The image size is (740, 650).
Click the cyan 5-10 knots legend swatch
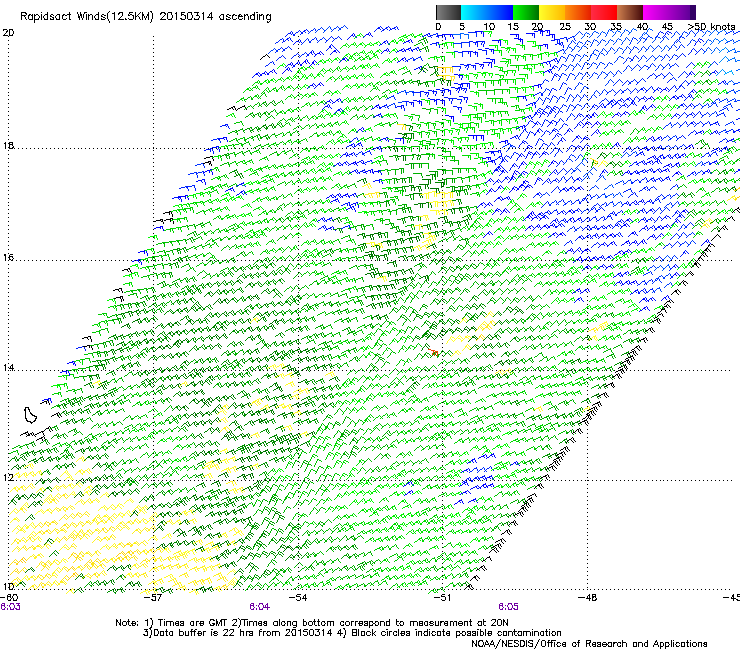[474, 12]
